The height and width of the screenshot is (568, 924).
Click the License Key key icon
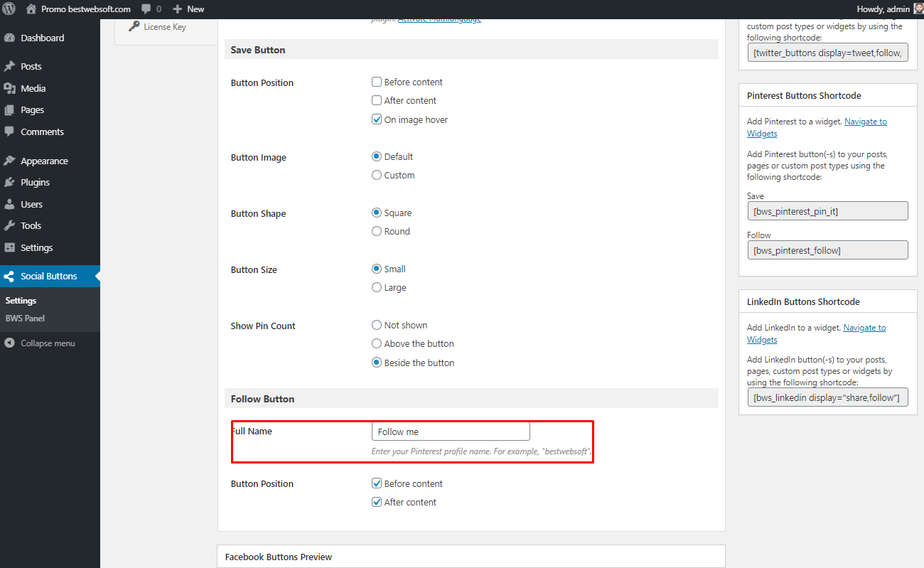pos(134,27)
